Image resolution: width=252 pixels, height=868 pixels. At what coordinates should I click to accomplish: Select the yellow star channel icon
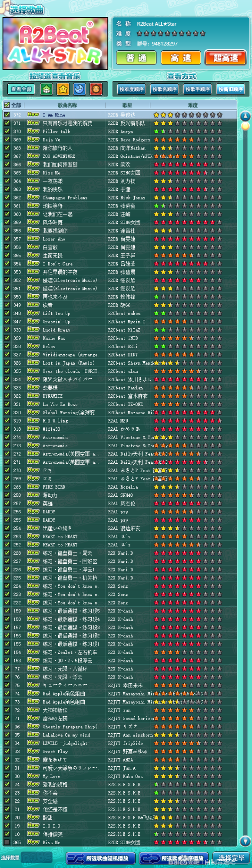(x=63, y=89)
